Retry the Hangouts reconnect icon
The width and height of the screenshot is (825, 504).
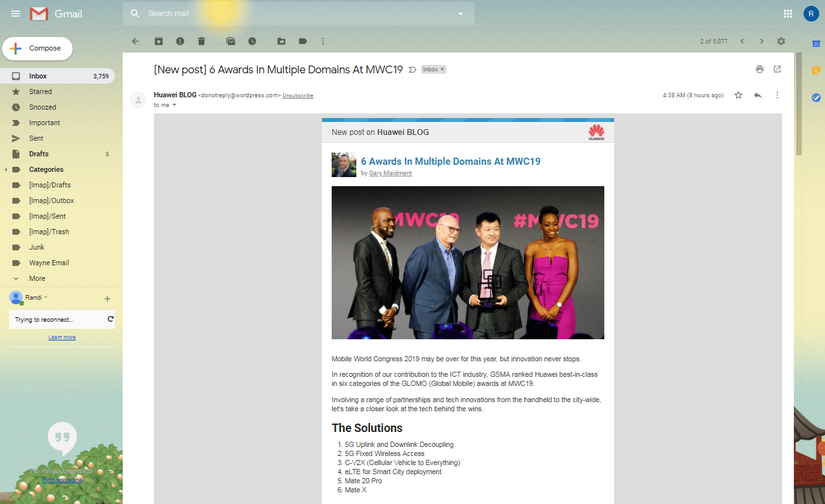point(110,319)
